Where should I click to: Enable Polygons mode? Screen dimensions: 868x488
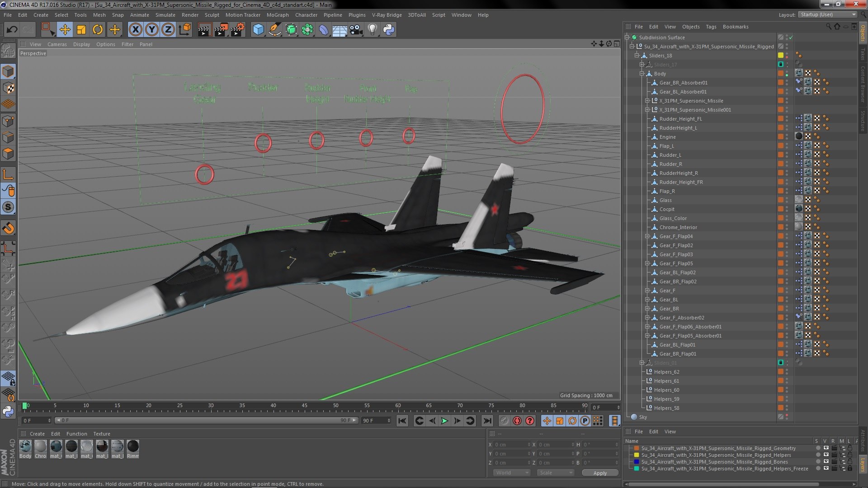click(x=8, y=154)
